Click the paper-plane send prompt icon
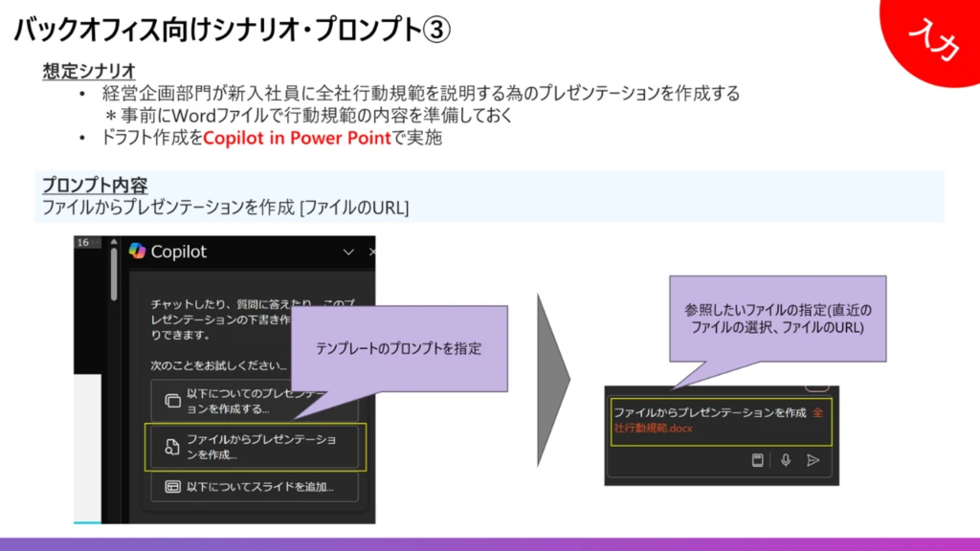 (x=813, y=460)
